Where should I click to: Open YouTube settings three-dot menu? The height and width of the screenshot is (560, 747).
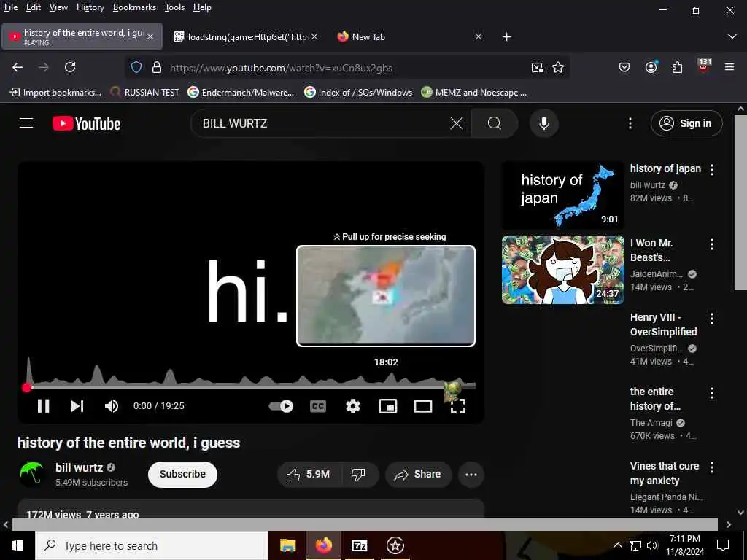[630, 123]
